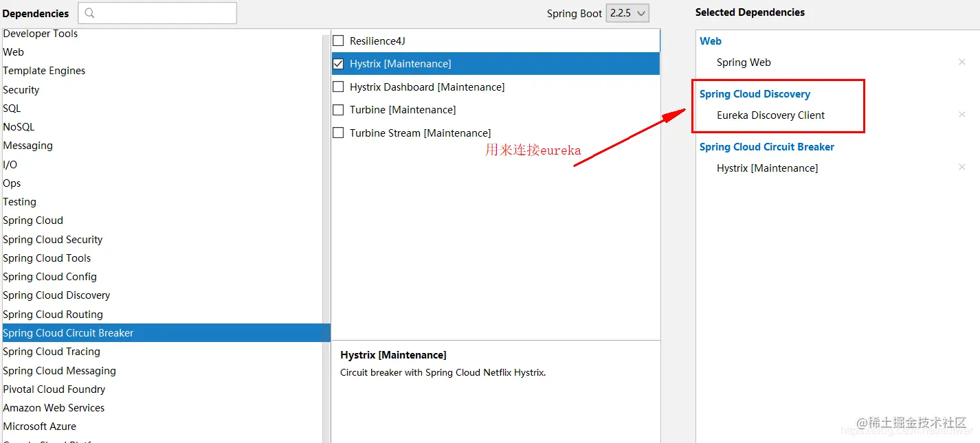Select highlighted Spring Cloud Circuit Breaker category
Image resolution: width=980 pixels, height=443 pixels.
point(166,333)
